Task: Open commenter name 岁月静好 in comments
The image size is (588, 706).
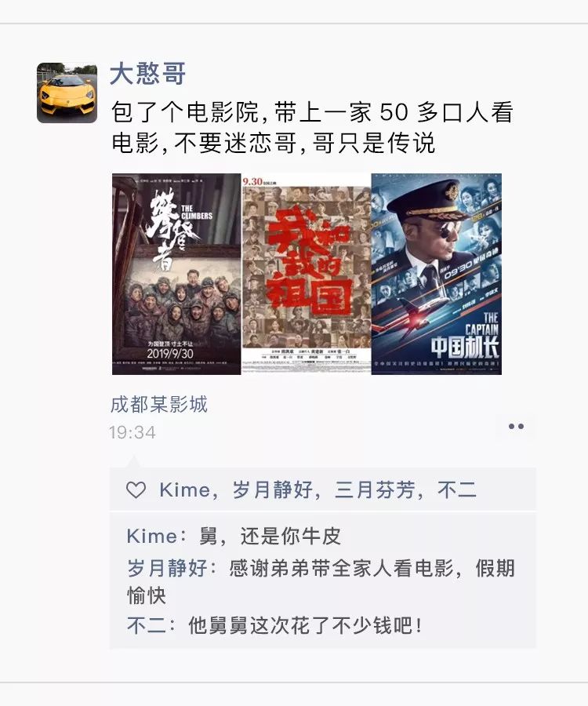Action: 167,568
